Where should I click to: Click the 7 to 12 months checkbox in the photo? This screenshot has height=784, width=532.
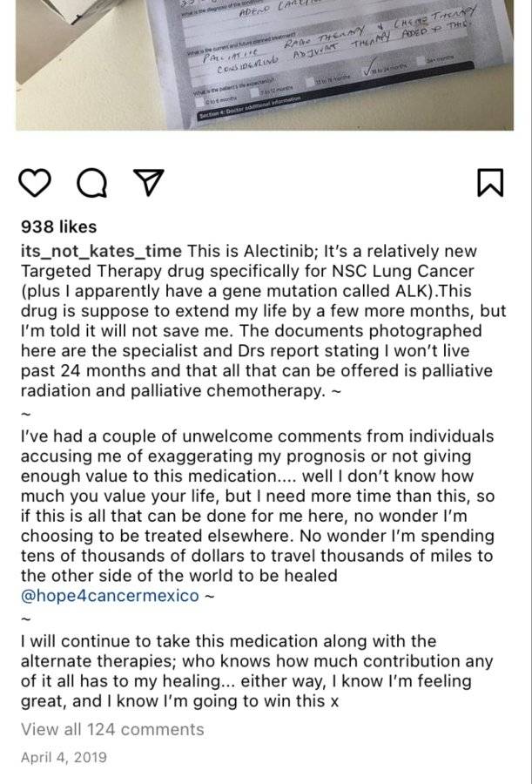[254, 92]
